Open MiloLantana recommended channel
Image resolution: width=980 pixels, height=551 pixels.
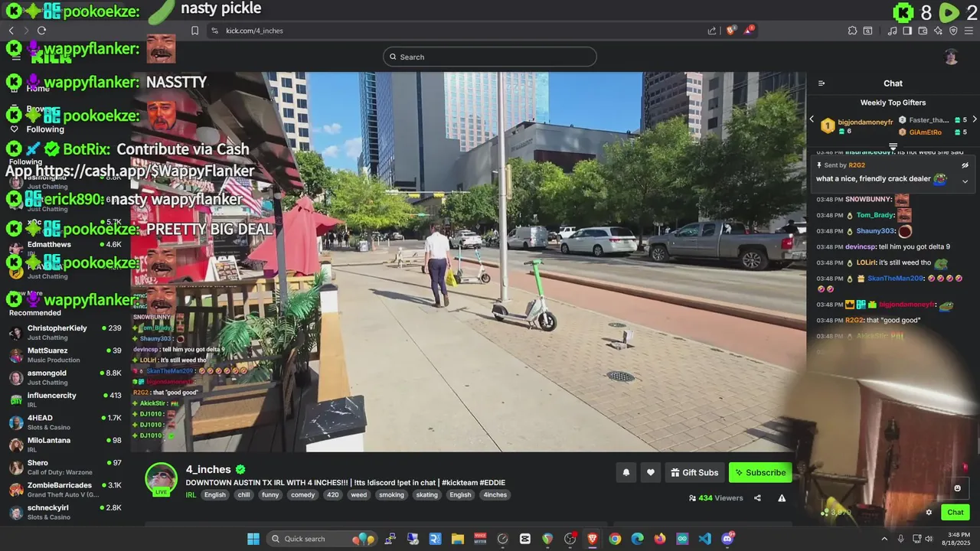(x=65, y=445)
